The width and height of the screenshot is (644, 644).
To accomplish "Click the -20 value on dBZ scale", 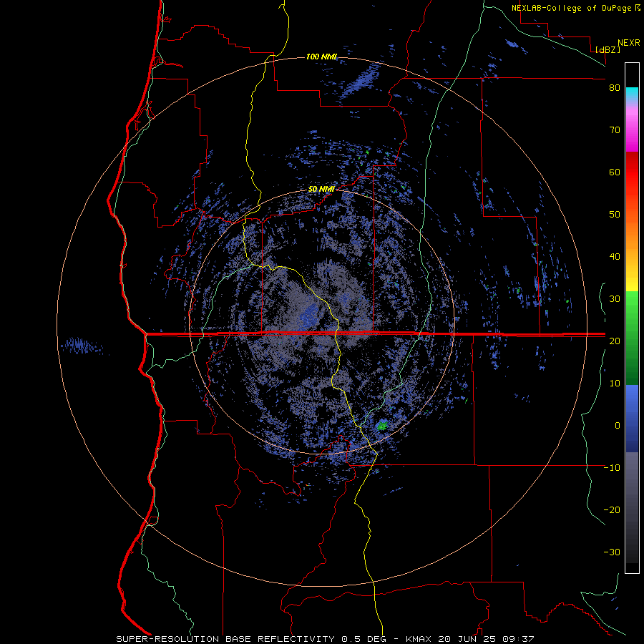I will [x=612, y=510].
